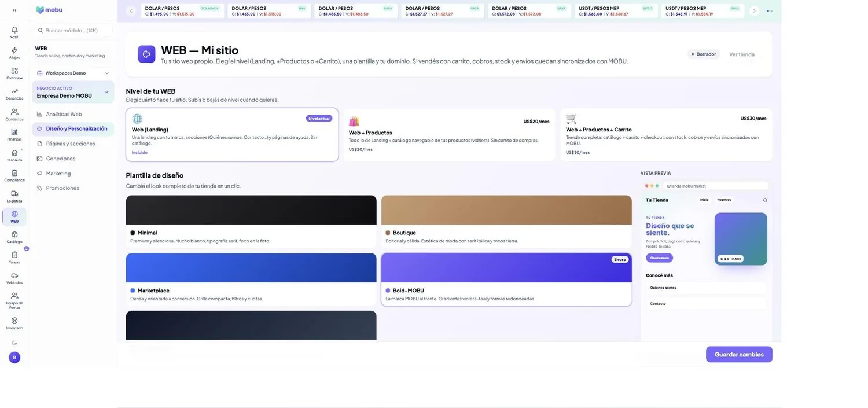Click the Ver tienda button
The width and height of the screenshot is (868, 408).
pyautogui.click(x=742, y=54)
